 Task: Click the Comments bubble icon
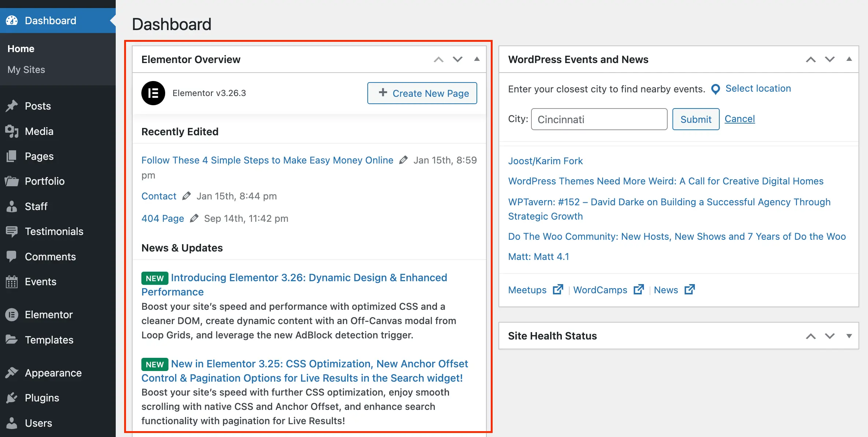(x=12, y=257)
